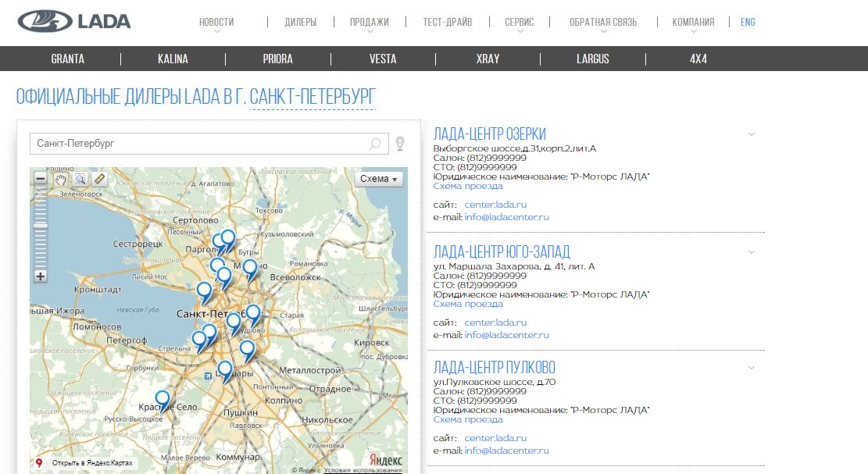Email info@ladacenter.ru for Озерки dealer
The width and height of the screenshot is (868, 474).
coord(506,217)
